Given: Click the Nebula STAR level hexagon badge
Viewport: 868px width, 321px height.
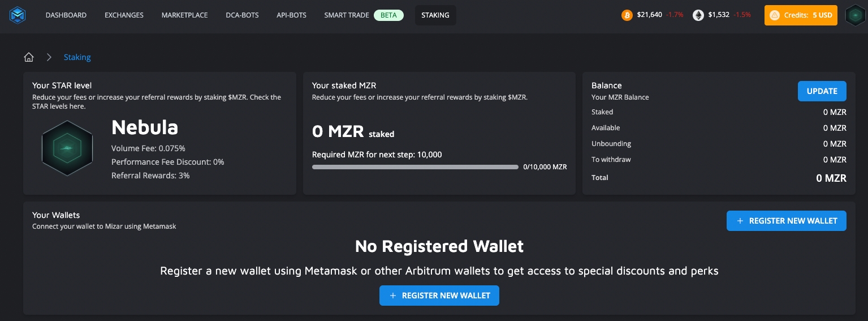Looking at the screenshot, I should (x=67, y=148).
